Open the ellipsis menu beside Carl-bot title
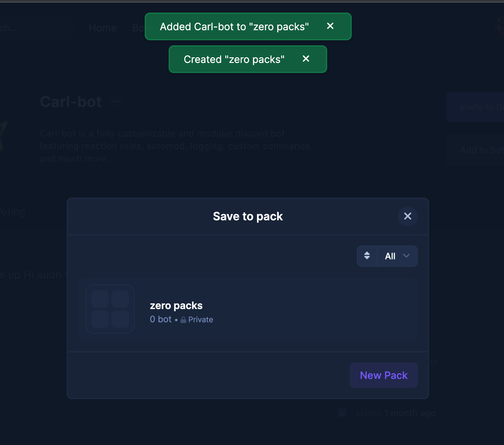The image size is (504, 445). click(116, 101)
